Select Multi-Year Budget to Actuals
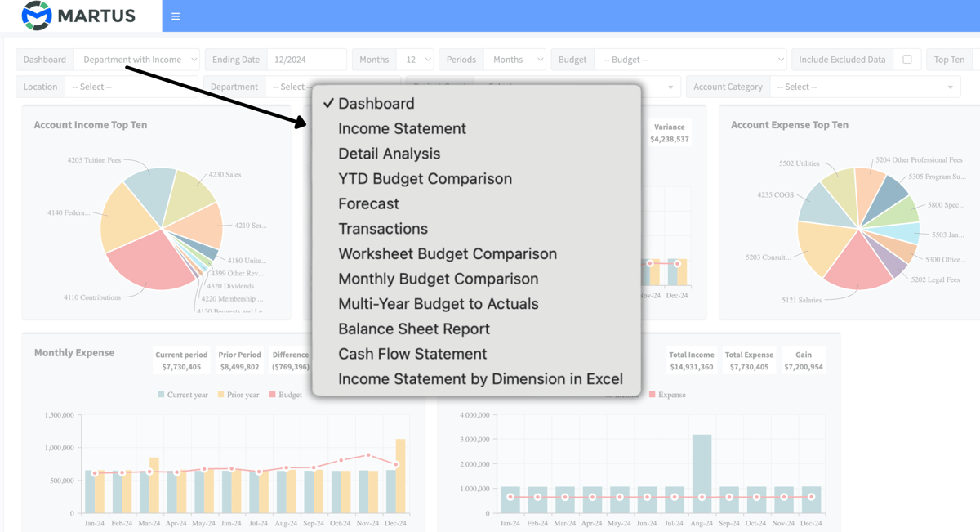 click(x=477, y=304)
